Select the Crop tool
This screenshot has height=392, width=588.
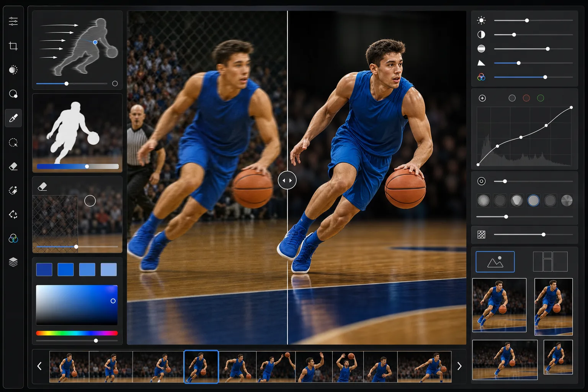click(13, 46)
